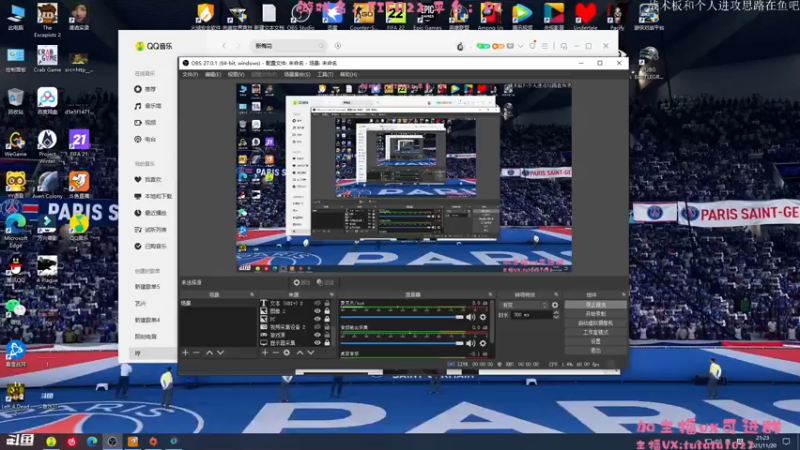Toggle visibility of PC source

click(x=317, y=319)
